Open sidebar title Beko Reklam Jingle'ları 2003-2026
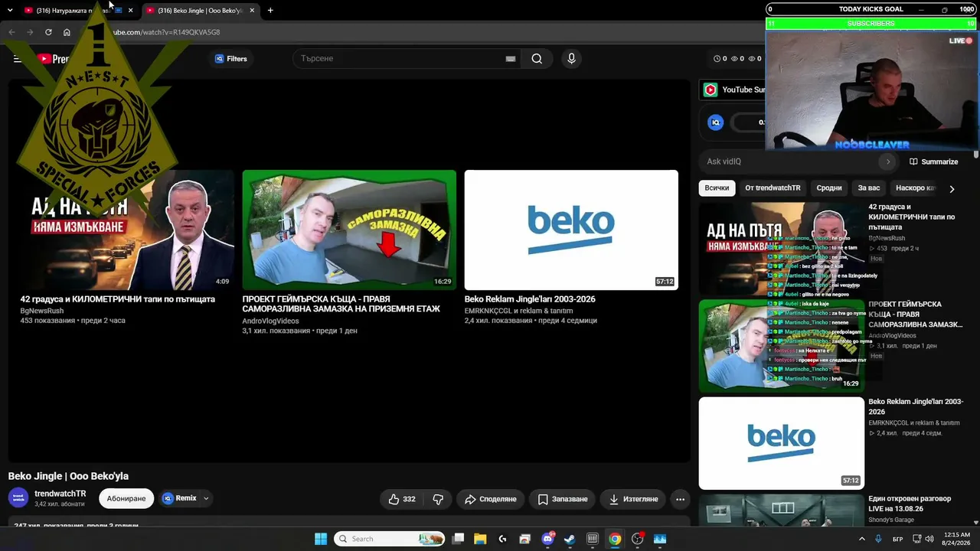The width and height of the screenshot is (980, 551). click(x=916, y=406)
